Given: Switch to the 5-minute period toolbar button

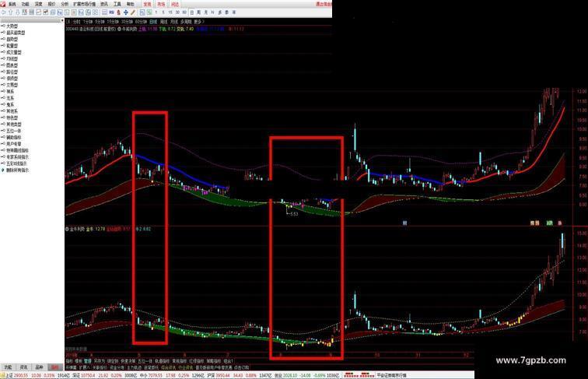Looking at the screenshot, I should pyautogui.click(x=163, y=12).
